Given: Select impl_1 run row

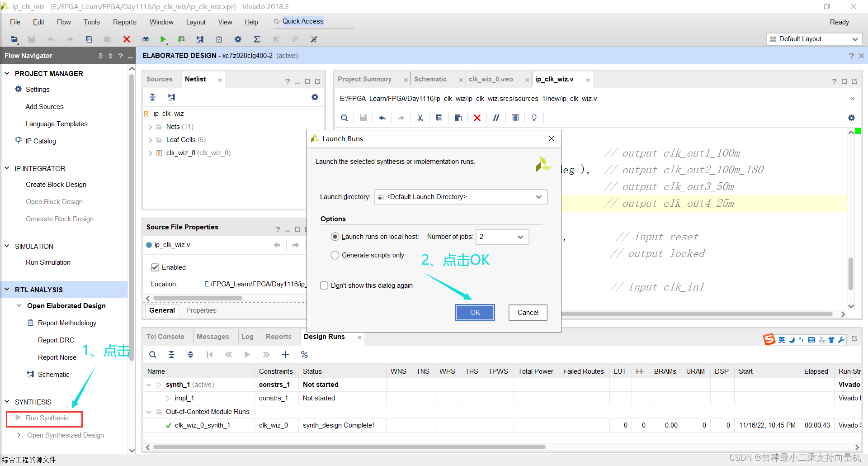Looking at the screenshot, I should (x=502, y=398).
